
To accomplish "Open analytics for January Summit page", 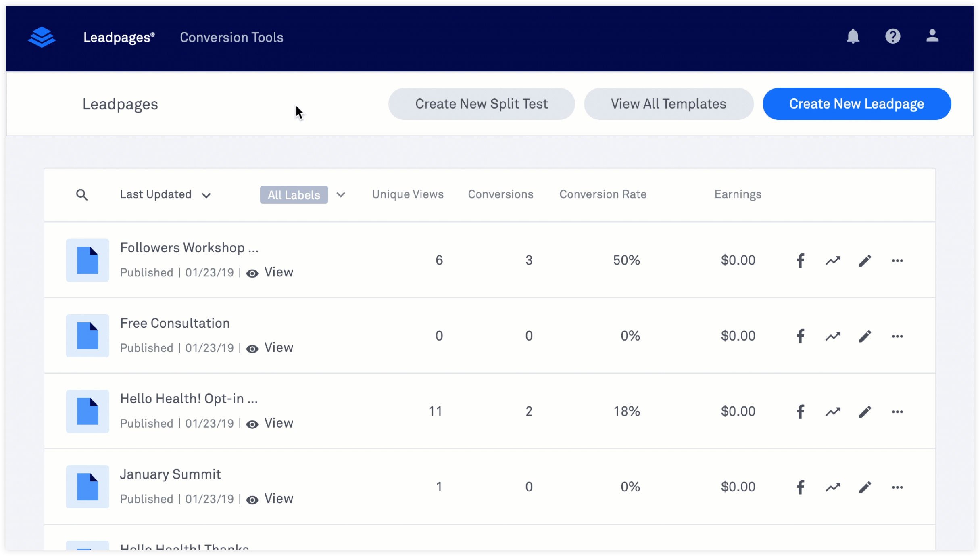I will click(833, 487).
